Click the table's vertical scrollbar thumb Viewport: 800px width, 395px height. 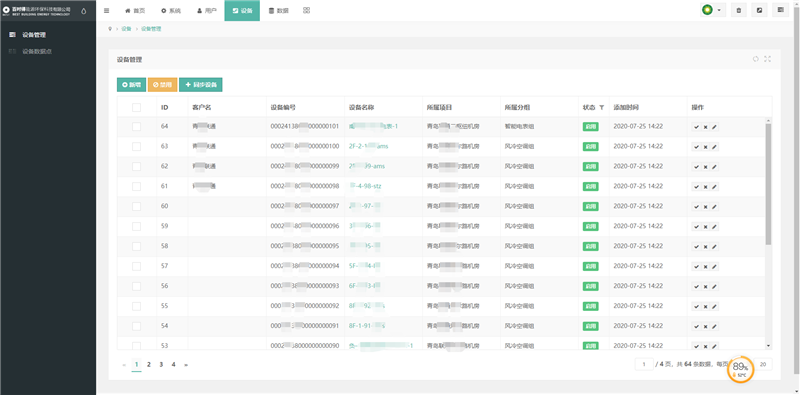tap(768, 184)
